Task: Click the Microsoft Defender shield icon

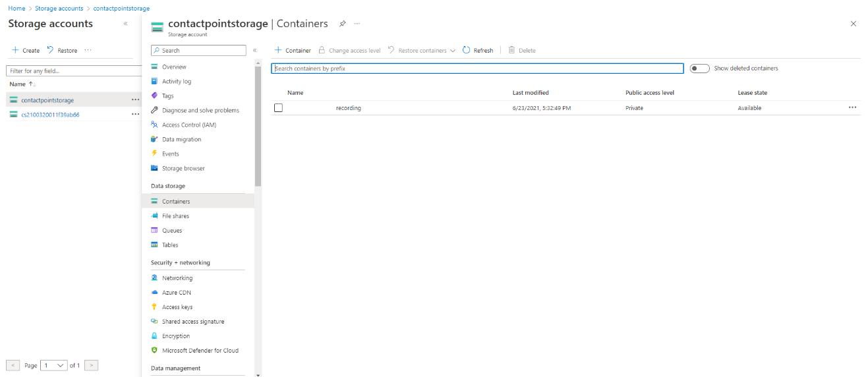Action: click(154, 351)
